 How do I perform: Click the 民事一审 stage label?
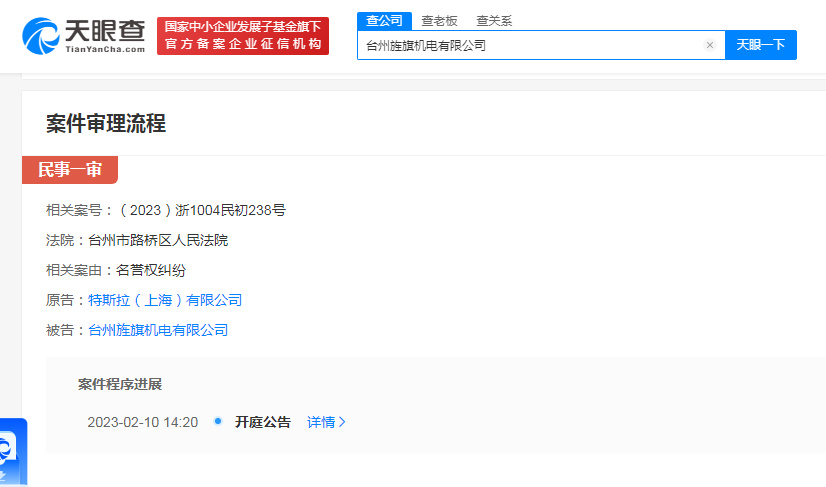point(70,170)
